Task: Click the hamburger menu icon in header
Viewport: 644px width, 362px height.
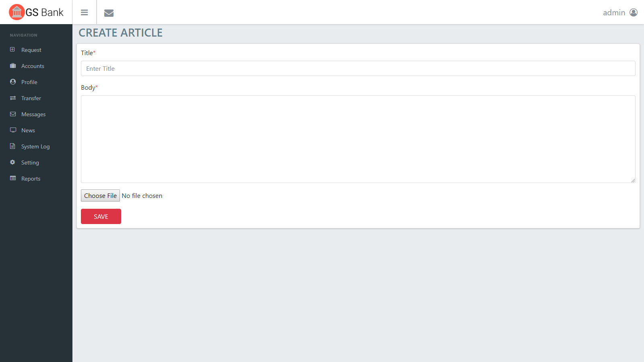Action: 84,12
